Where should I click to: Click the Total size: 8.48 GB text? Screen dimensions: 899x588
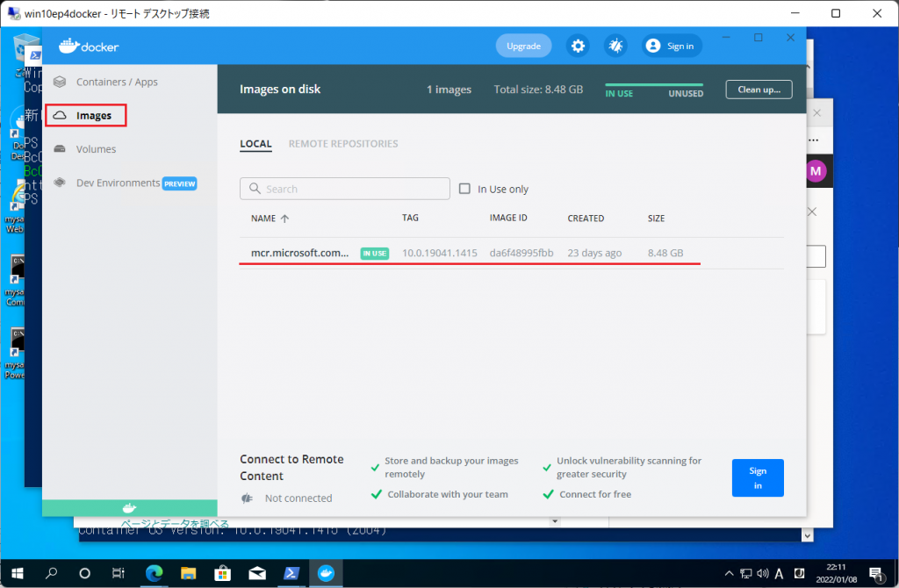point(538,90)
